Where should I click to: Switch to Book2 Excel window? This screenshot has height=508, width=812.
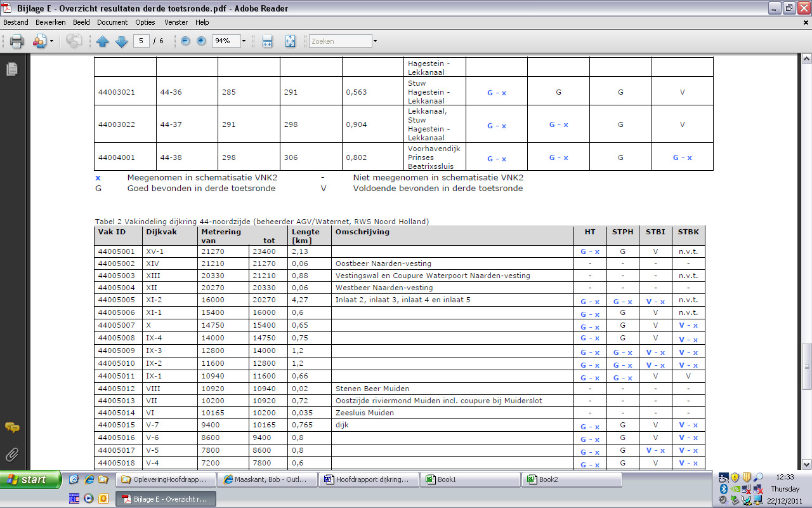click(572, 479)
